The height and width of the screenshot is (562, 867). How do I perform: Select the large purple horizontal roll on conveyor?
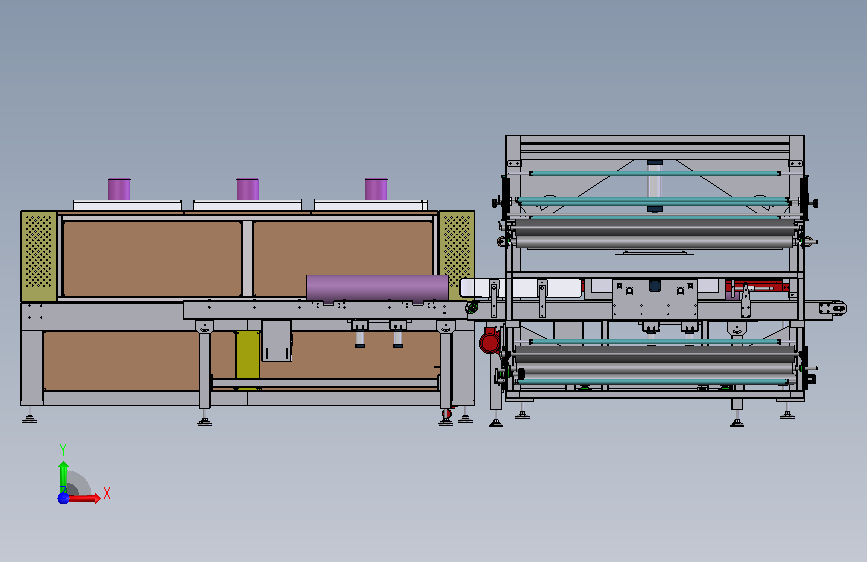click(x=377, y=289)
